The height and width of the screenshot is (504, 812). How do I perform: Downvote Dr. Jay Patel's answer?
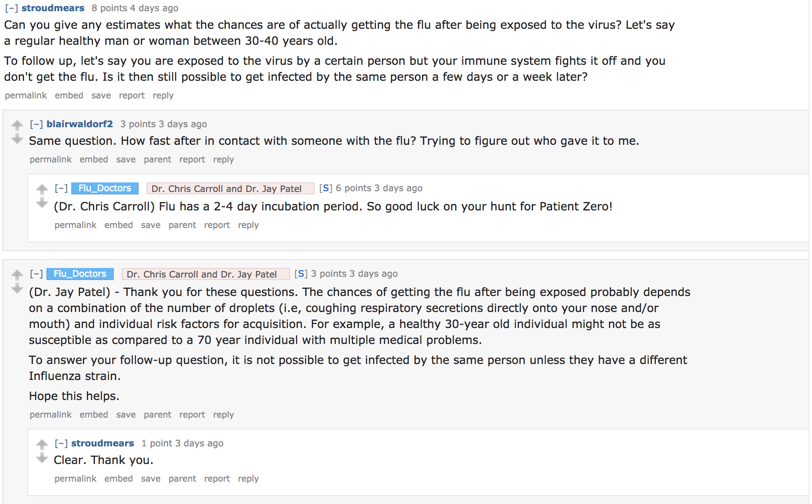[17, 288]
